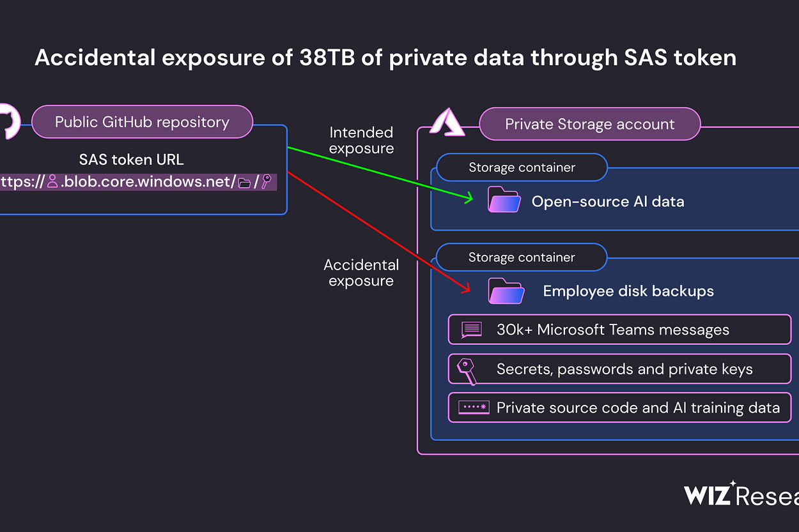Viewport: 799px width, 532px height.
Task: Click the GitHub logo icon
Action: [x=10, y=121]
